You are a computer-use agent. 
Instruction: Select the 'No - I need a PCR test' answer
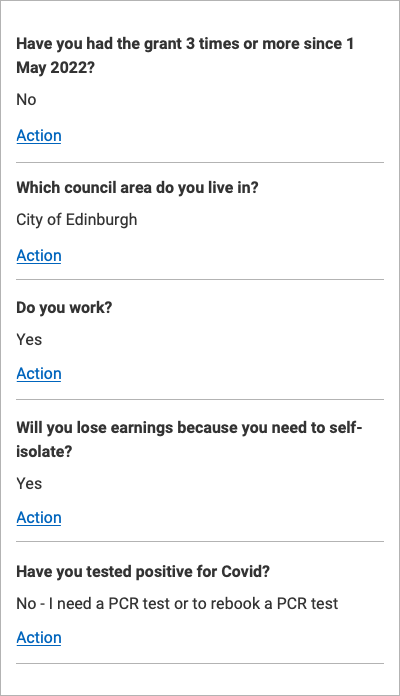177,604
